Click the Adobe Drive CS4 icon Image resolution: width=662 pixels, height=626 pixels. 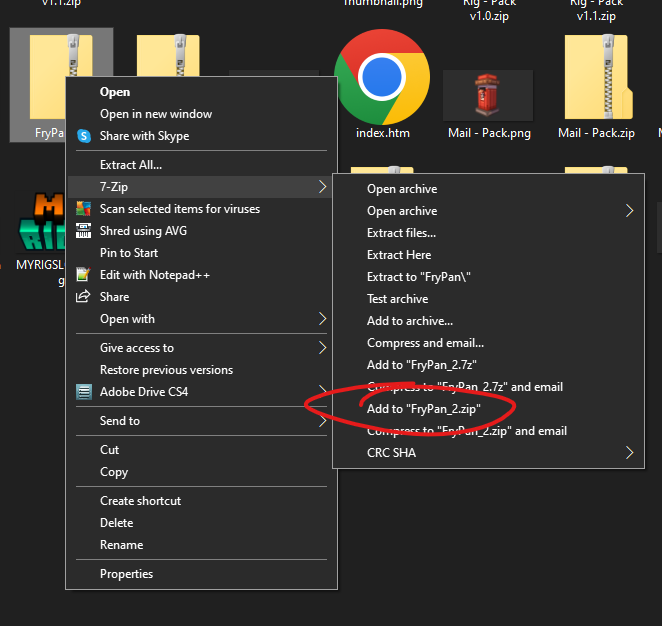click(84, 392)
